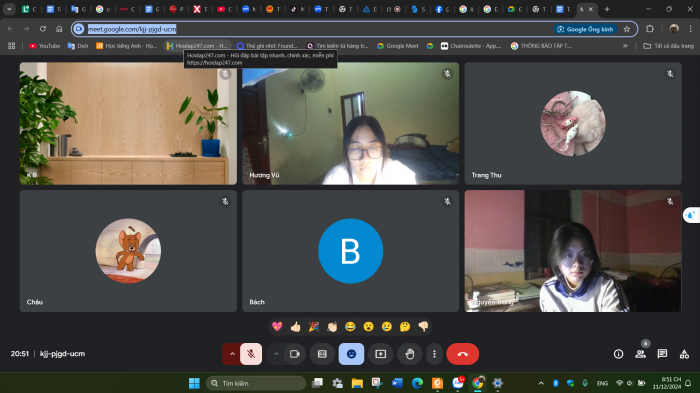The height and width of the screenshot is (393, 700).
Task: Open the YouTube bookmark
Action: click(x=45, y=46)
